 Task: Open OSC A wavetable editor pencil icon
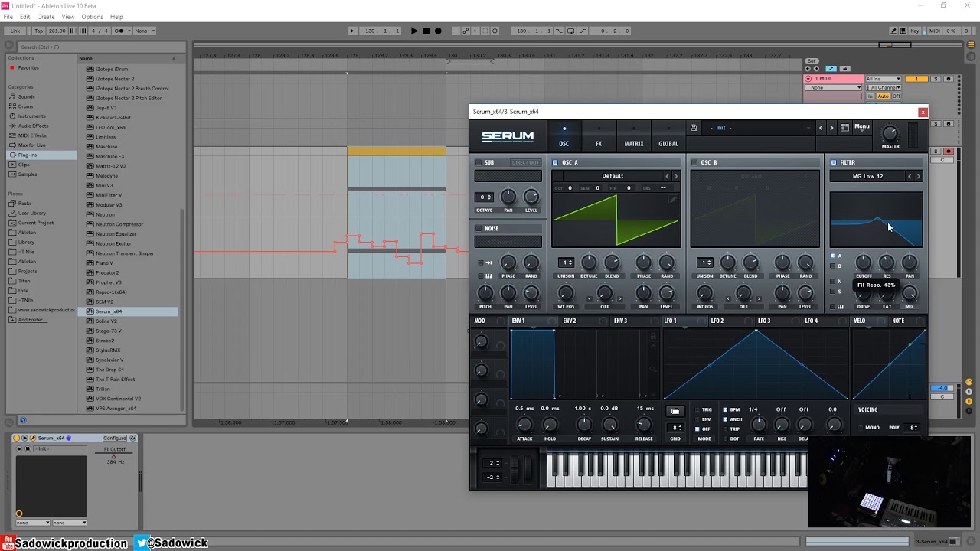(x=673, y=200)
